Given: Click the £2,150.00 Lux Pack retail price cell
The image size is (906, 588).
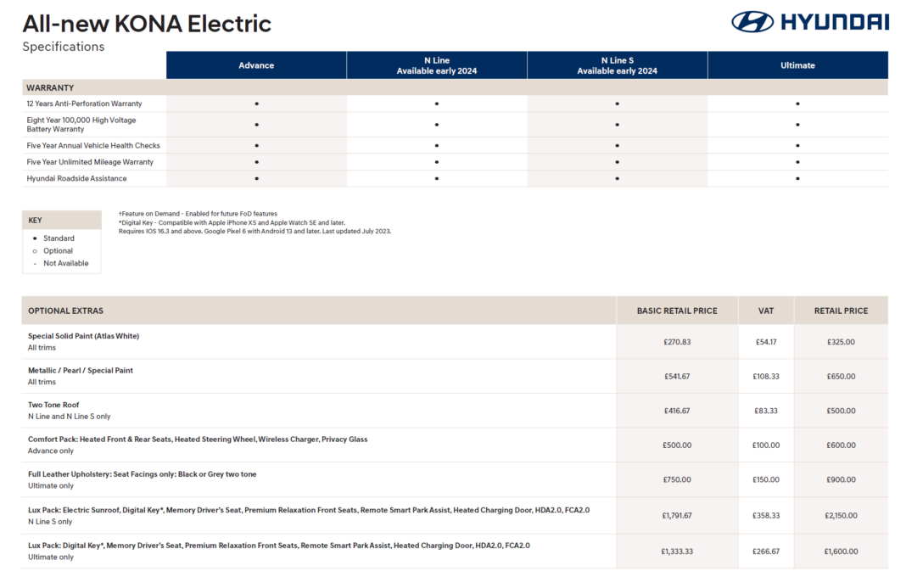Looking at the screenshot, I should coord(840,515).
